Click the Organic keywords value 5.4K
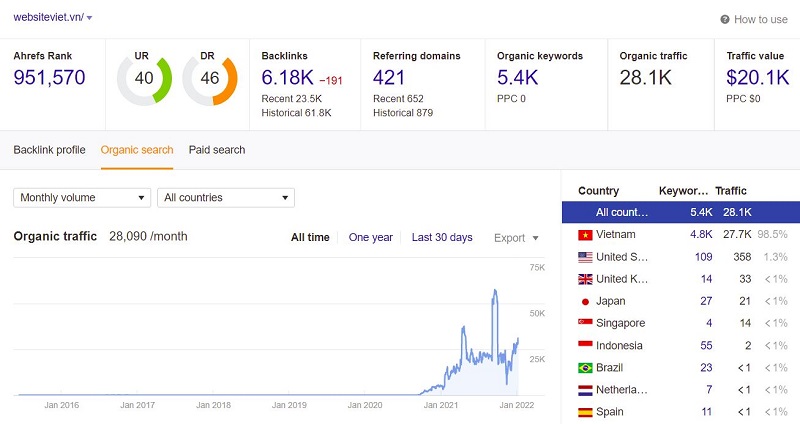The height and width of the screenshot is (424, 800). coord(517,78)
